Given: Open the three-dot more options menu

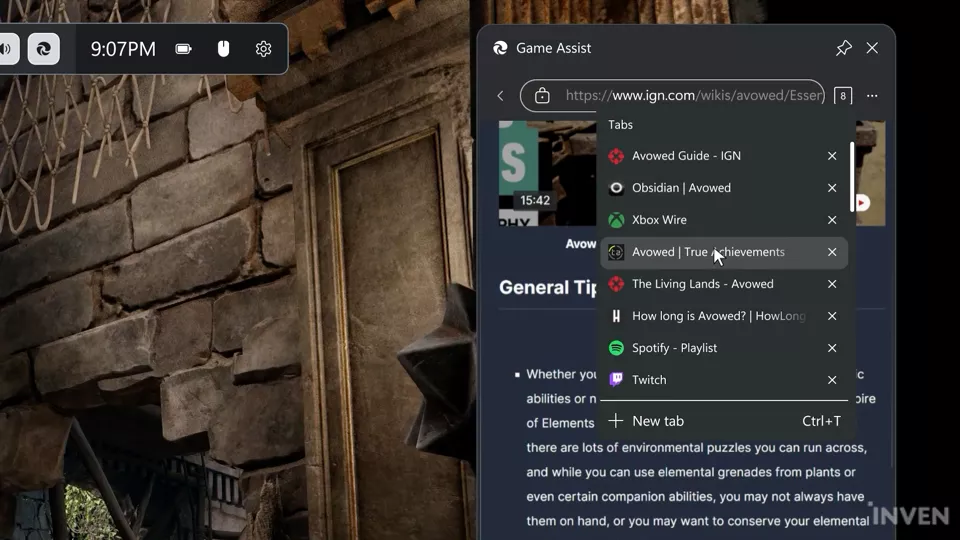Looking at the screenshot, I should (872, 96).
